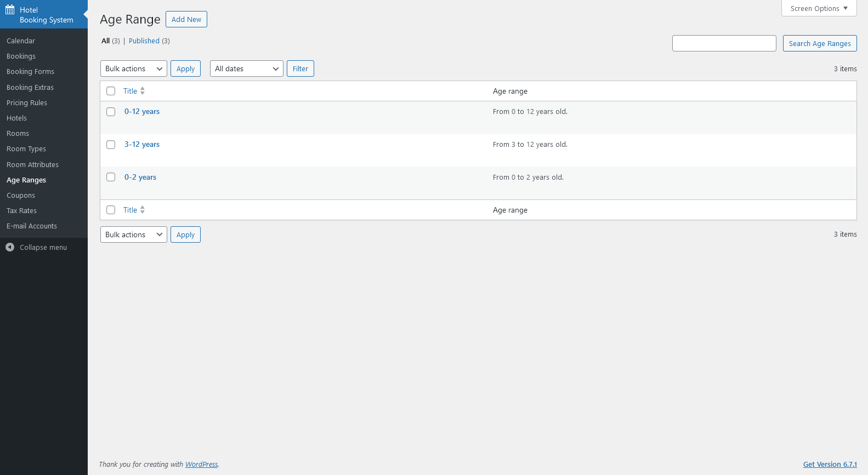Open the 3-12 years age range

coord(142,144)
